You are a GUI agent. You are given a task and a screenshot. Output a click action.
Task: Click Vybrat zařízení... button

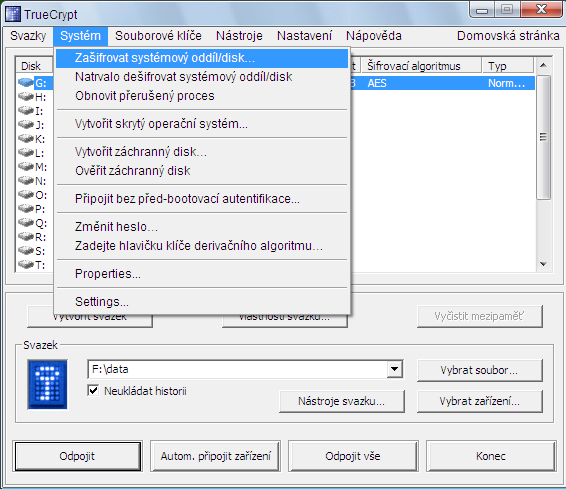[x=479, y=401]
